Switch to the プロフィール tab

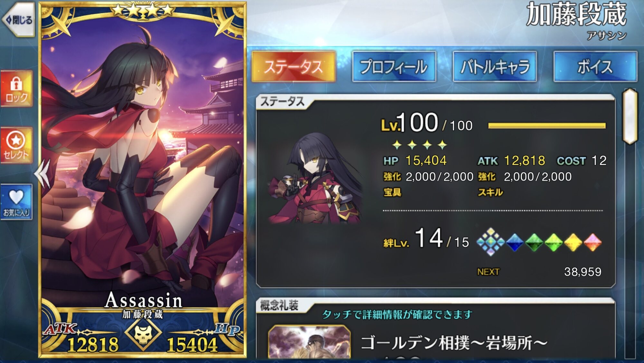point(394,67)
